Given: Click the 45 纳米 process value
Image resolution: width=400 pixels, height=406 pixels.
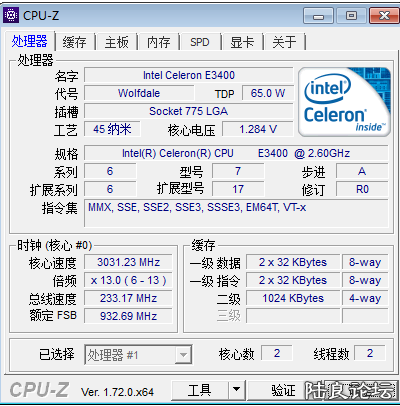Looking at the screenshot, I should click(112, 129).
